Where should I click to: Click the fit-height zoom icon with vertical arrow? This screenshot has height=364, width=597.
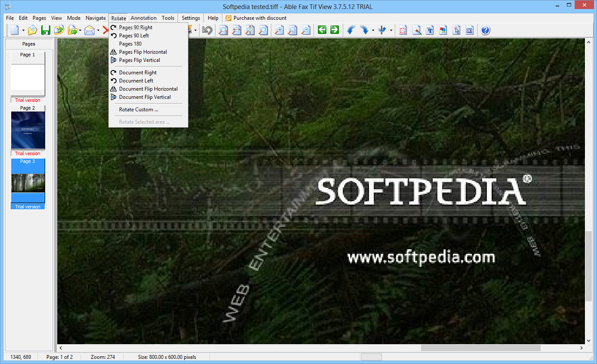(250, 30)
